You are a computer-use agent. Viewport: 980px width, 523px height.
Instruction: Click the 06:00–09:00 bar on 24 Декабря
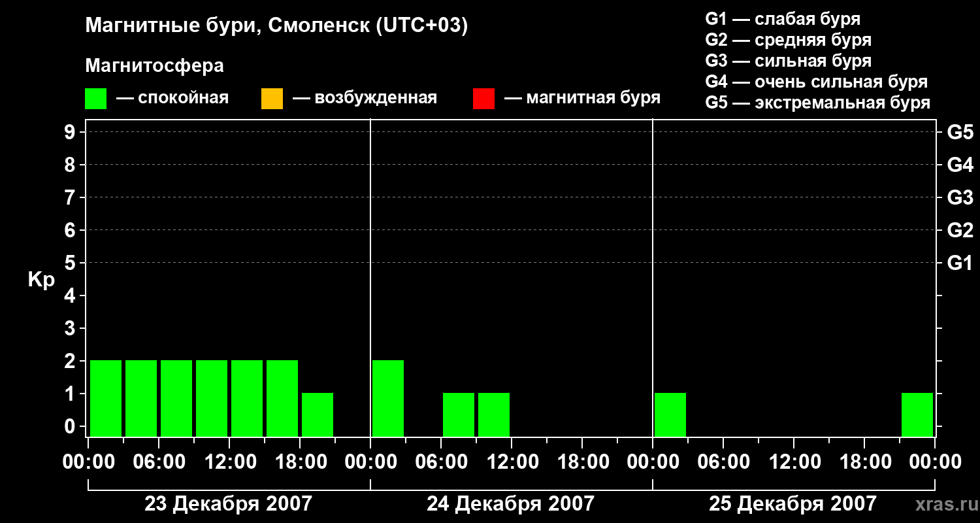click(459, 414)
